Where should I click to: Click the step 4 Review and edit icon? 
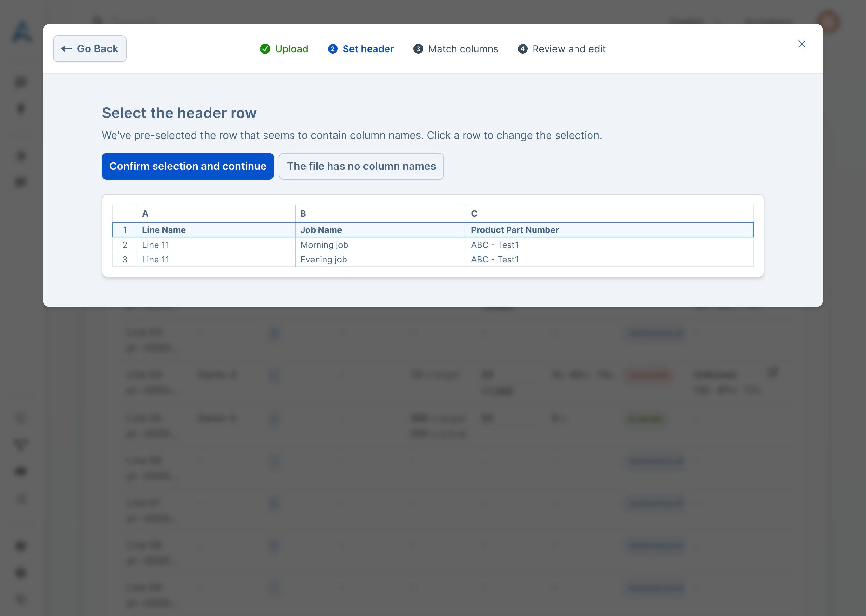(x=522, y=49)
